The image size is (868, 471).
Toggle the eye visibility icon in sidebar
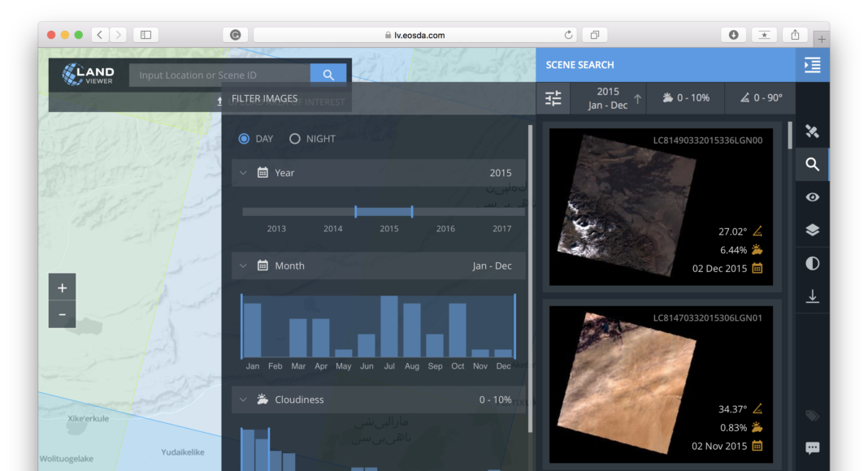pos(812,197)
